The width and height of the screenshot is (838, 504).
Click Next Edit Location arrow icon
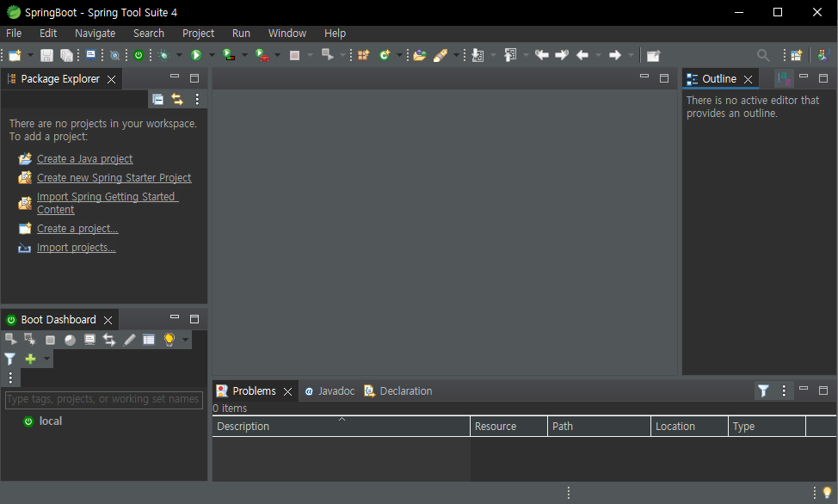[562, 55]
